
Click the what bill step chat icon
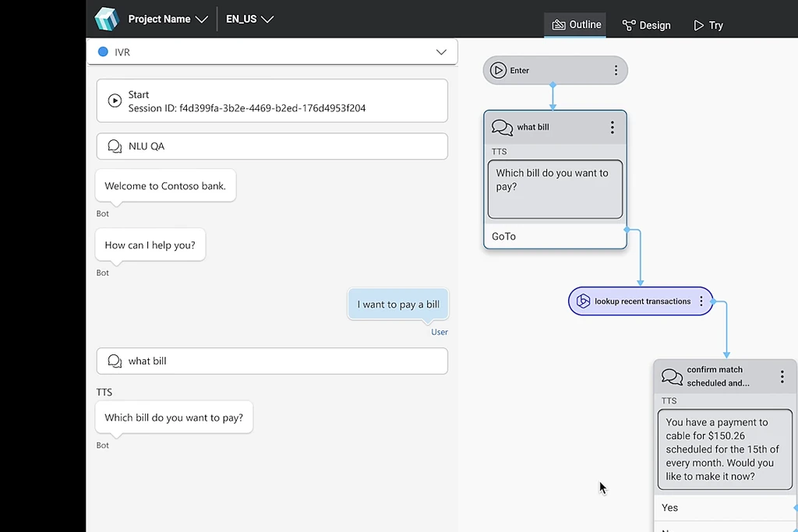[x=115, y=361]
